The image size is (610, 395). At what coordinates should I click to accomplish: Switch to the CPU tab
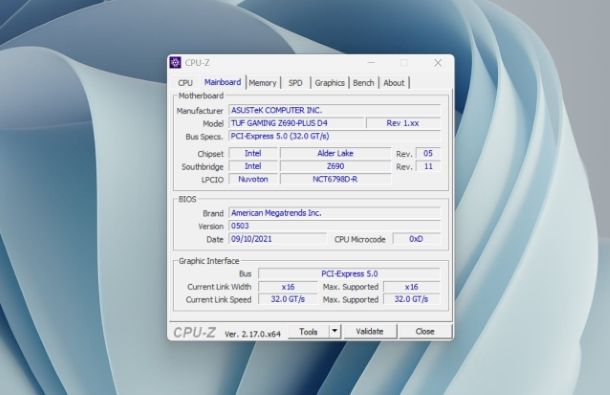point(185,83)
